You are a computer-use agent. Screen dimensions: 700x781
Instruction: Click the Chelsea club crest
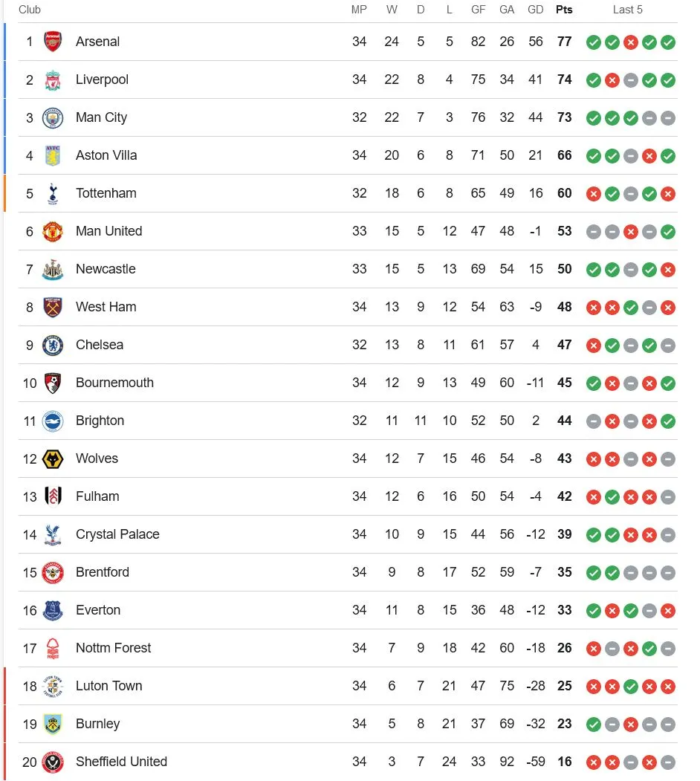coord(53,345)
